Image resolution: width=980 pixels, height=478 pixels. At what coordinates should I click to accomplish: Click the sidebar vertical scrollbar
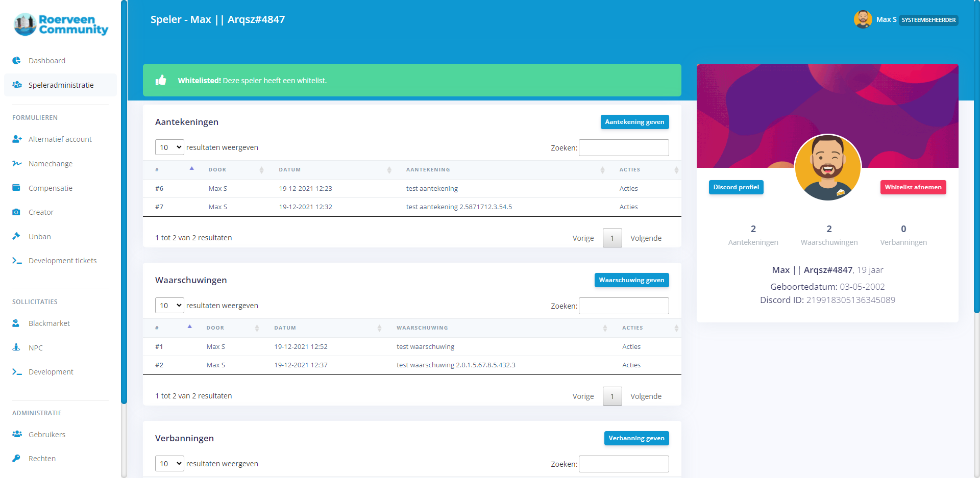(124, 204)
